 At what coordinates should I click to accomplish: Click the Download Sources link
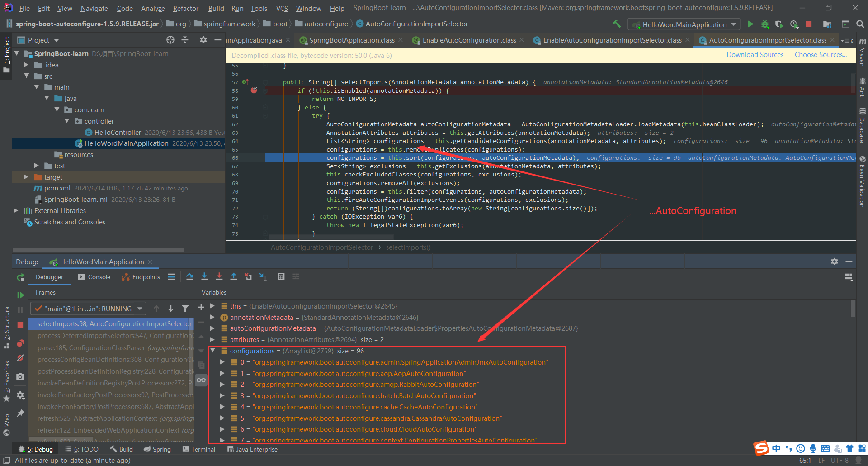pyautogui.click(x=755, y=55)
